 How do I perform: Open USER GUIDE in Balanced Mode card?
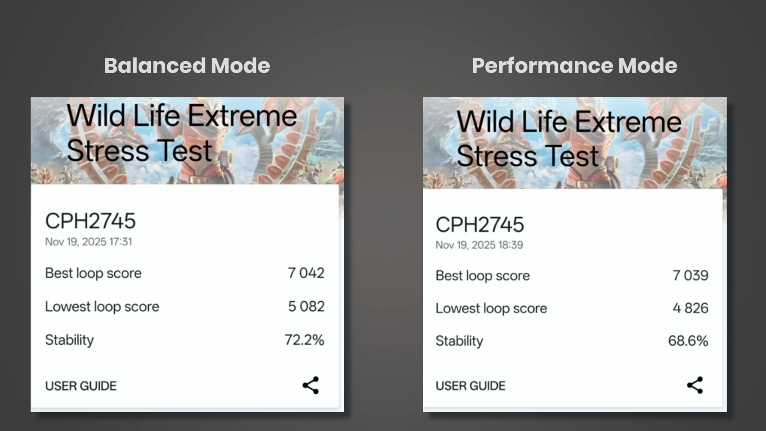pos(81,386)
